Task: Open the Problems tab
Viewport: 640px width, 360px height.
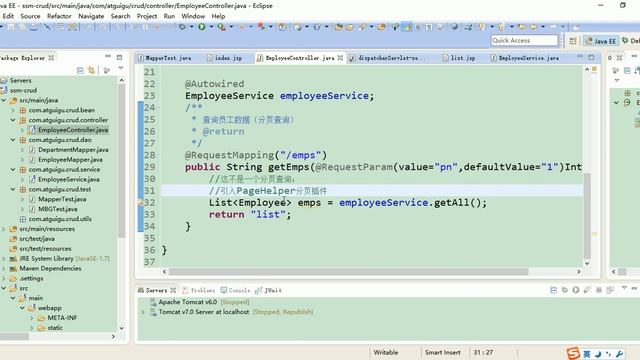Action: pos(199,291)
